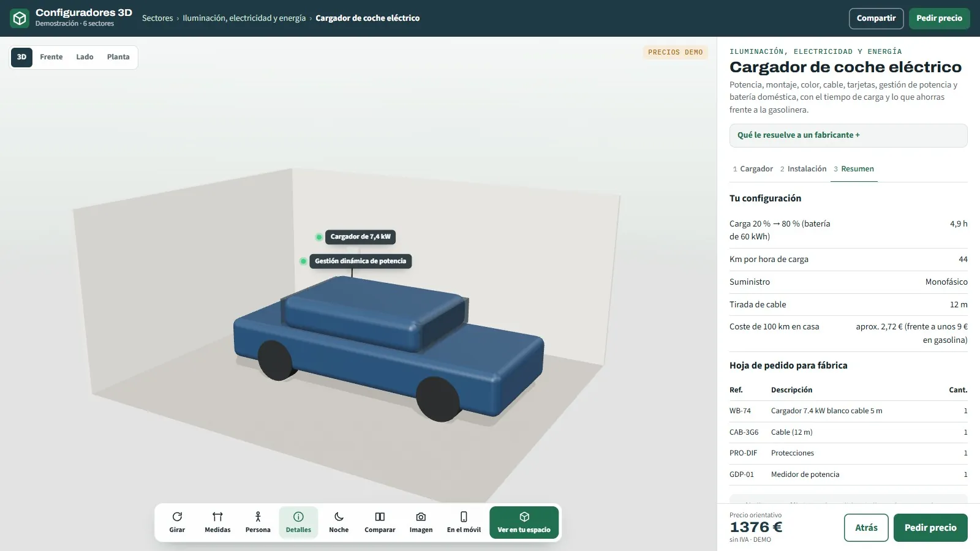Click the 'CAB-3G6' reference cell
This screenshot has height=551, width=980.
pos(744,432)
